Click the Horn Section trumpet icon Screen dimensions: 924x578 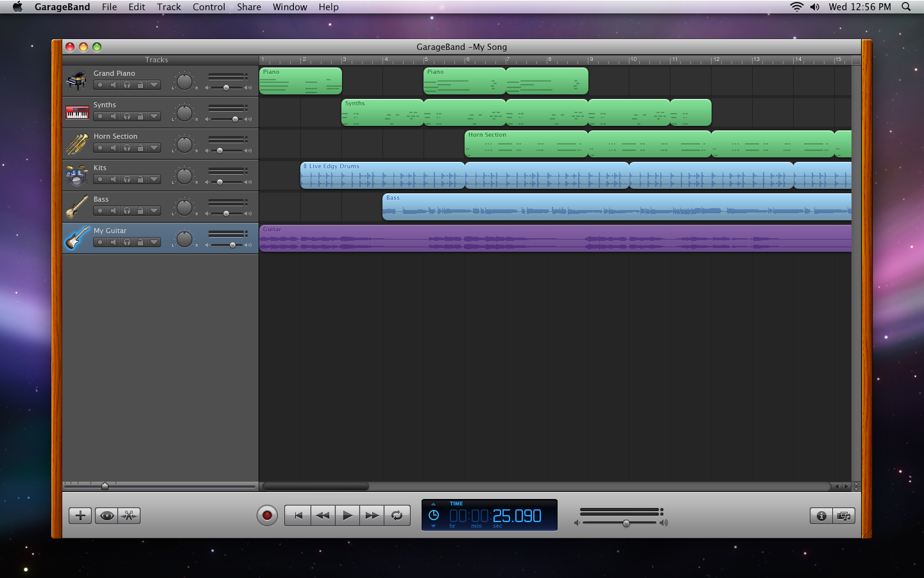(77, 144)
